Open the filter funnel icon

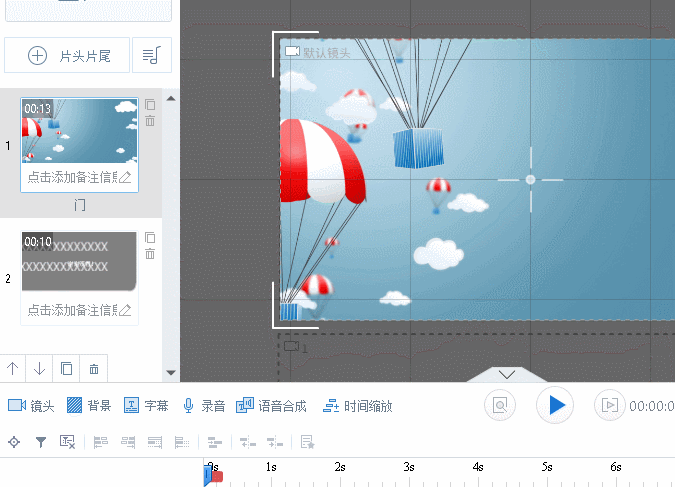(x=41, y=442)
